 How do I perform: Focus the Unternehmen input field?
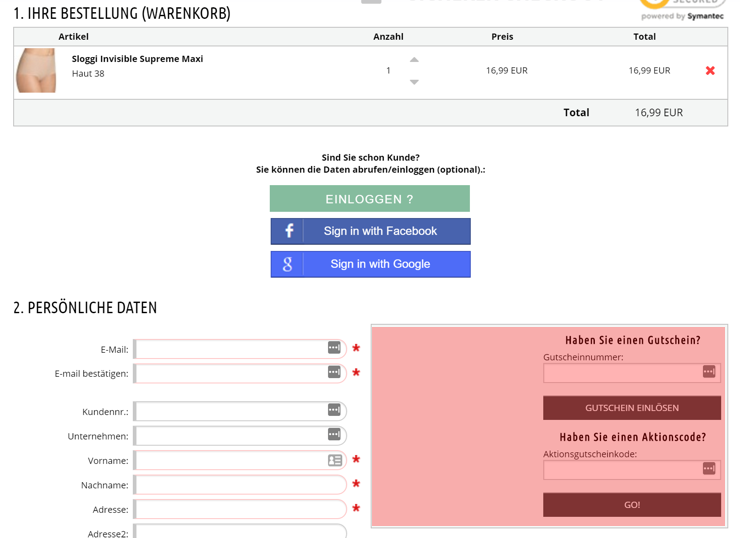(240, 436)
